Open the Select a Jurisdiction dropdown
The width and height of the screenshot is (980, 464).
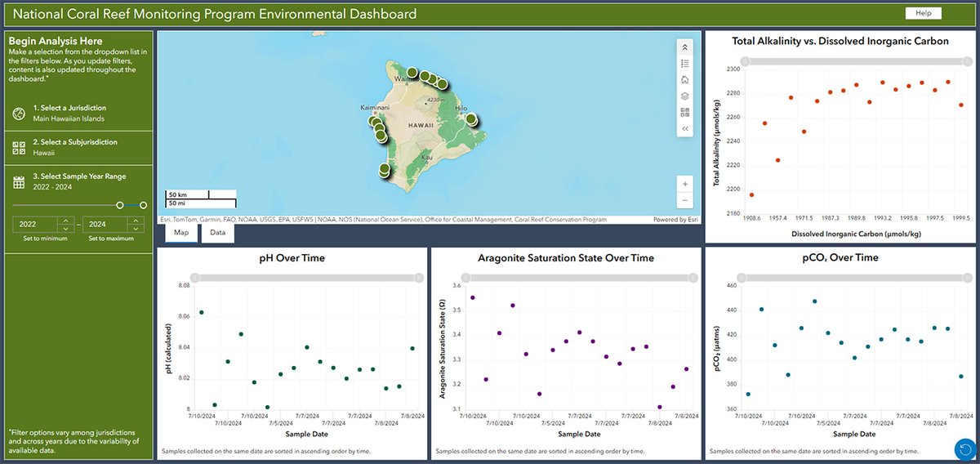point(78,113)
